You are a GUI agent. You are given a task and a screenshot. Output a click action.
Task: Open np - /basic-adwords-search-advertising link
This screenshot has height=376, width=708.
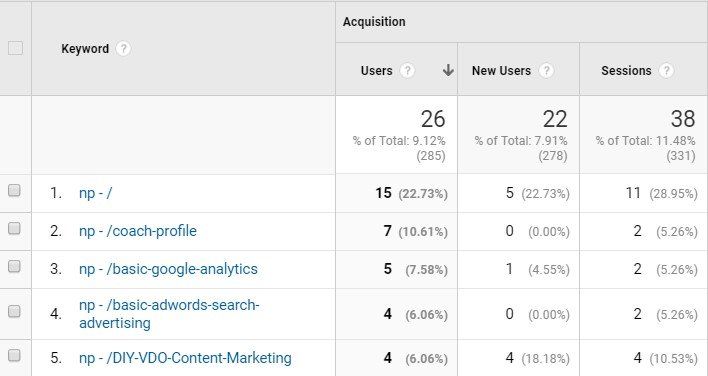(169, 314)
